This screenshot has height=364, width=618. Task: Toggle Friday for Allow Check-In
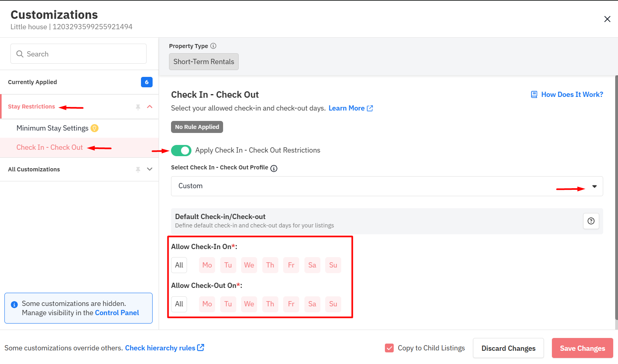point(291,265)
